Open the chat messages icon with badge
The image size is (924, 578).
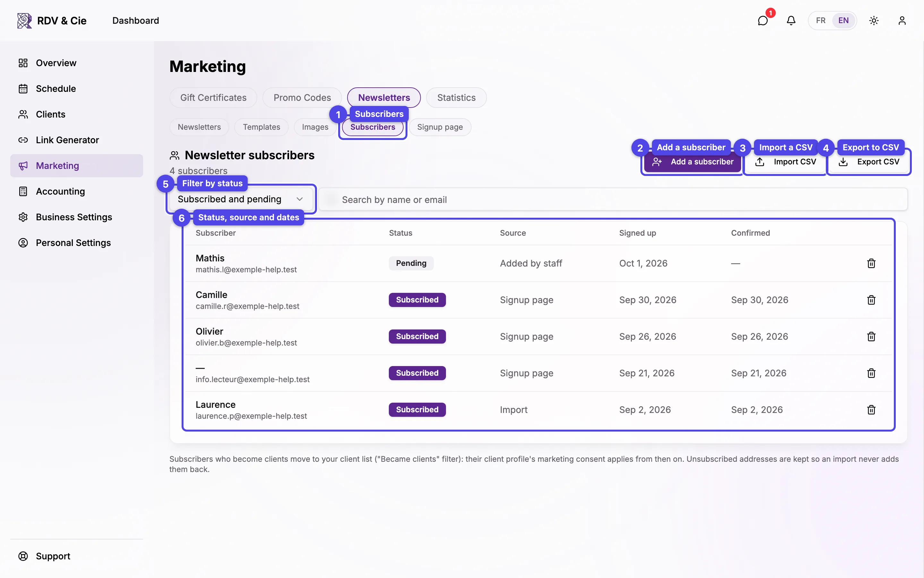(763, 20)
